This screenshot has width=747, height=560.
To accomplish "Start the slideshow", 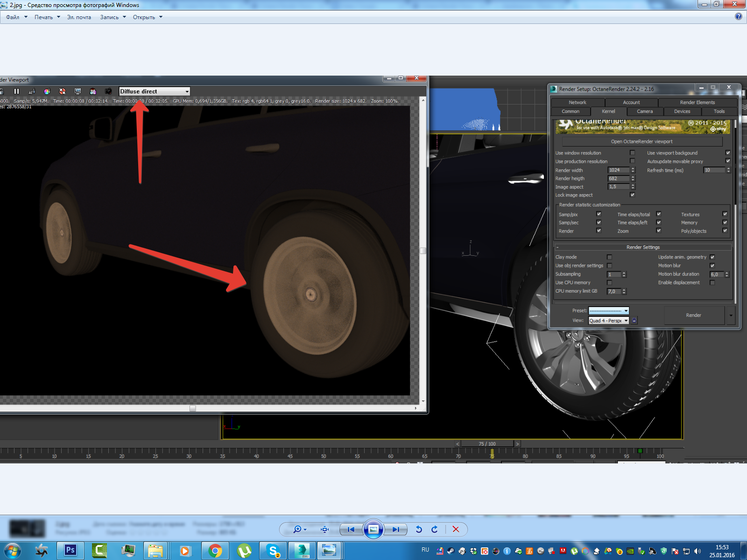I will (x=373, y=529).
